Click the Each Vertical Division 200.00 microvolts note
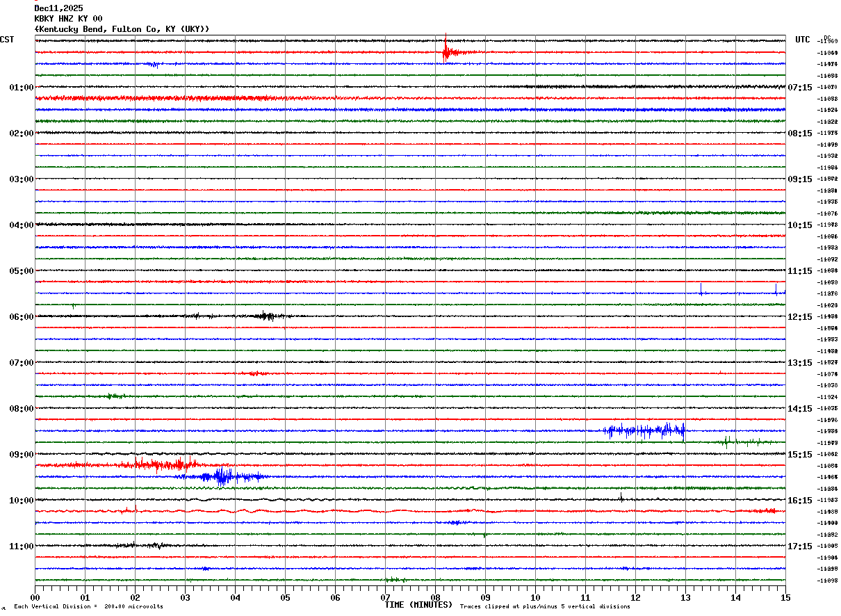The height and width of the screenshot is (616, 841). click(x=88, y=607)
